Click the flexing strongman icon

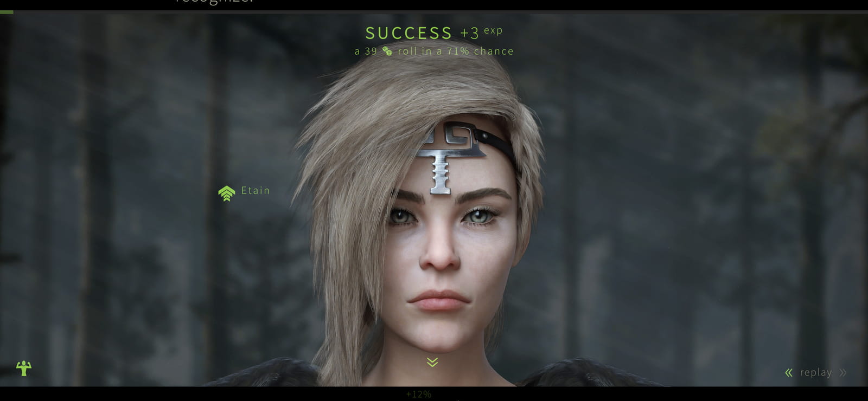[x=24, y=368]
